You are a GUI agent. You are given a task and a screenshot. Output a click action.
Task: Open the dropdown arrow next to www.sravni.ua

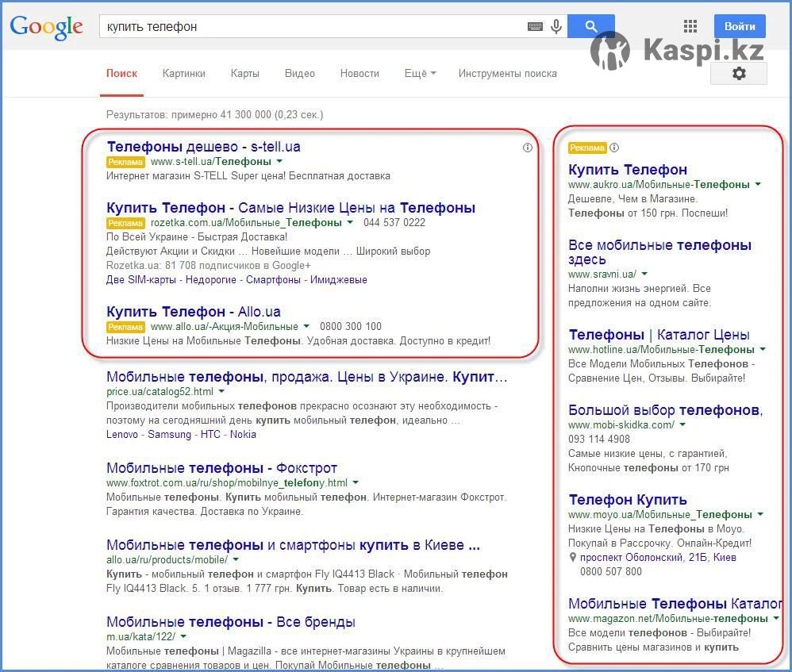click(x=644, y=275)
